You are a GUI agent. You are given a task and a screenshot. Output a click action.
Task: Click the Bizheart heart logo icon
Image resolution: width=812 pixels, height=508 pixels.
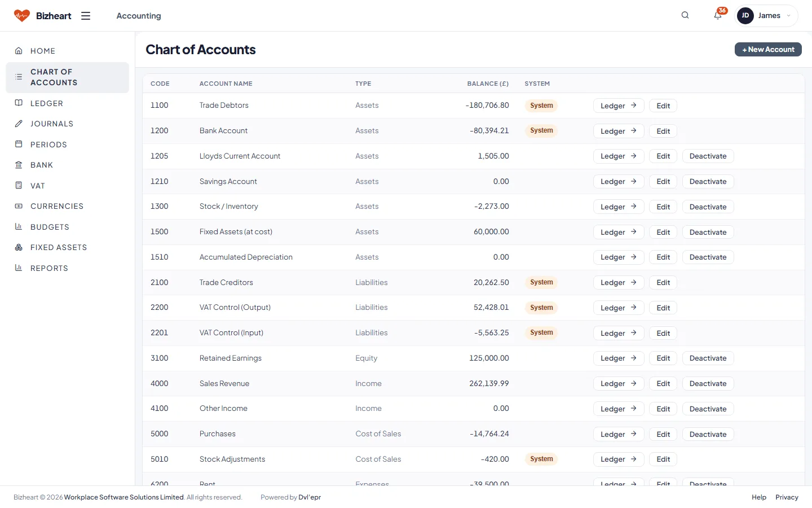click(x=22, y=16)
